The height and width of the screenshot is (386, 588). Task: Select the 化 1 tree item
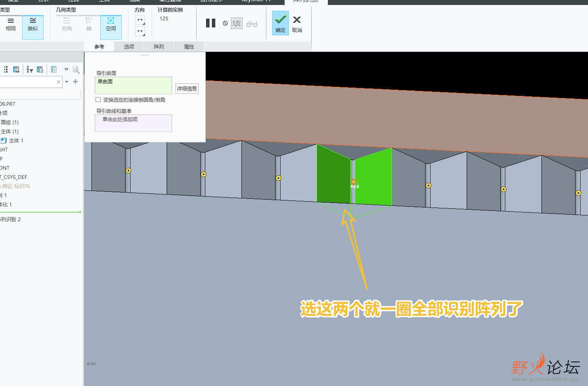[x=6, y=204]
